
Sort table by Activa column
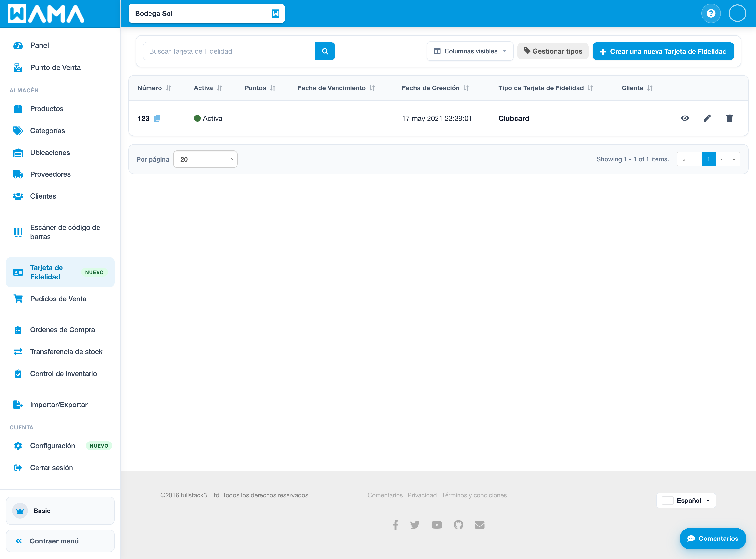[208, 88]
